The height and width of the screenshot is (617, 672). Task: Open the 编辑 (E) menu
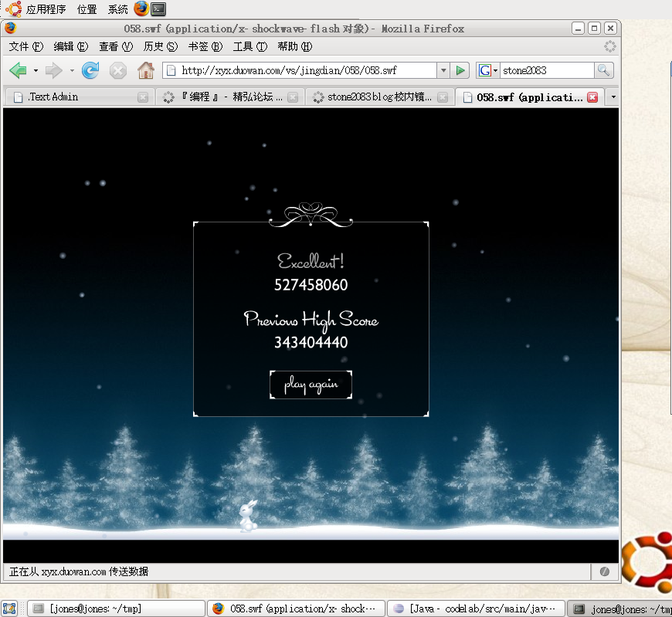click(x=71, y=46)
